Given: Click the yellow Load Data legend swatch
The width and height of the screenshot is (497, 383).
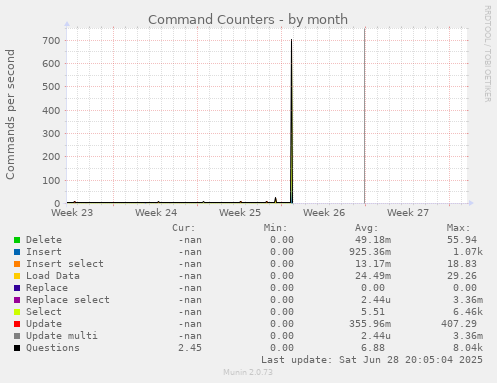Looking at the screenshot, I should [17, 276].
